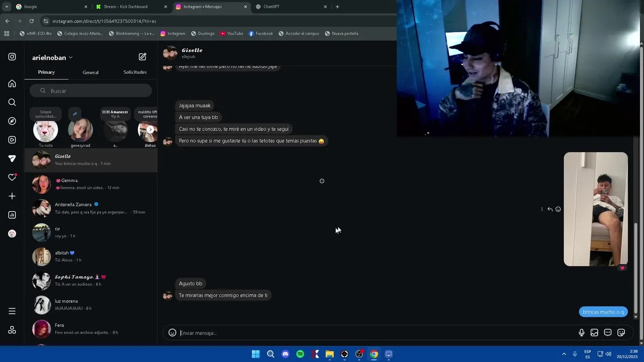The image size is (644, 362).
Task: Open the Antonella Zamora conversation
Action: click(x=91, y=208)
